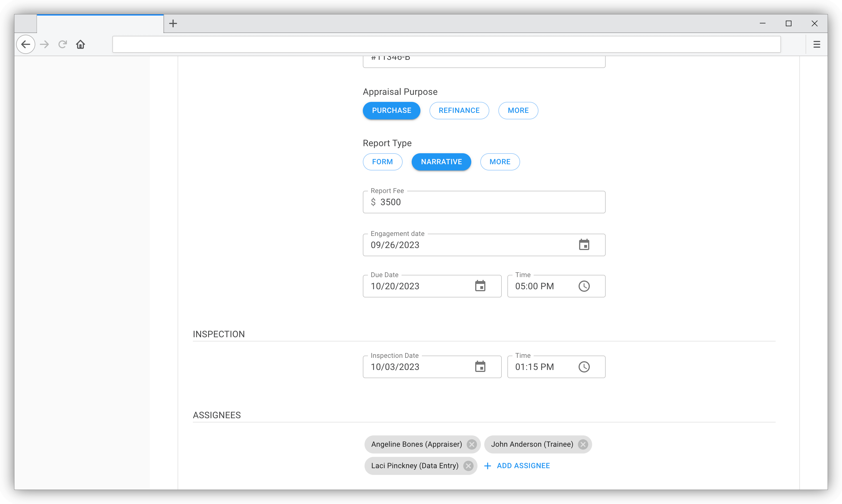
Task: Remove Laci Pinckney data entry chip
Action: [468, 466]
